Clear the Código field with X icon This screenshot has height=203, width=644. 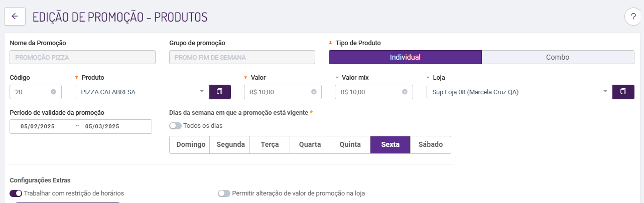[53, 92]
